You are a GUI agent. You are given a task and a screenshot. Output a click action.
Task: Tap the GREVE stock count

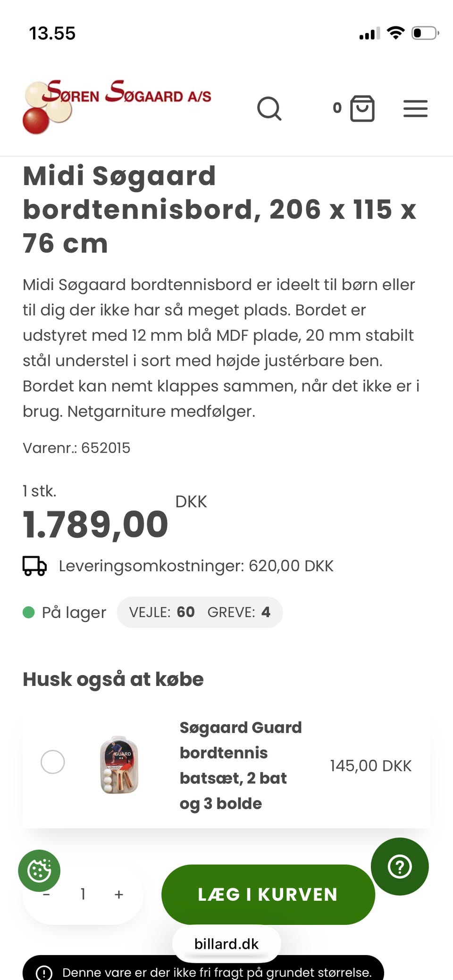pyautogui.click(x=239, y=612)
